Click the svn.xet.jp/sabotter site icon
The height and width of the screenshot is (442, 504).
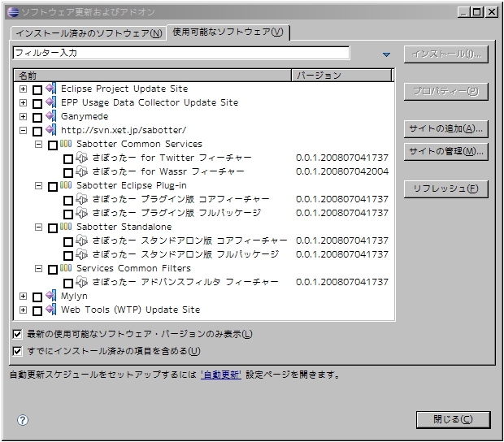(51, 130)
